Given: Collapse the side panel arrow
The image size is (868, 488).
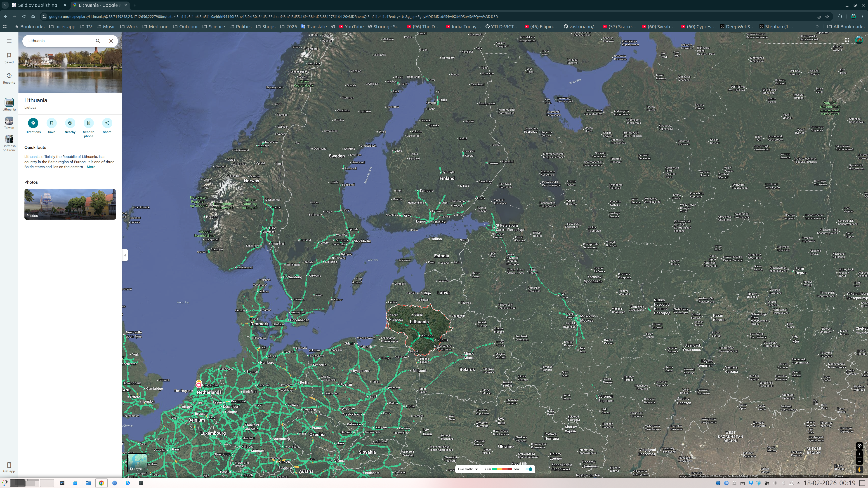Looking at the screenshot, I should (125, 255).
